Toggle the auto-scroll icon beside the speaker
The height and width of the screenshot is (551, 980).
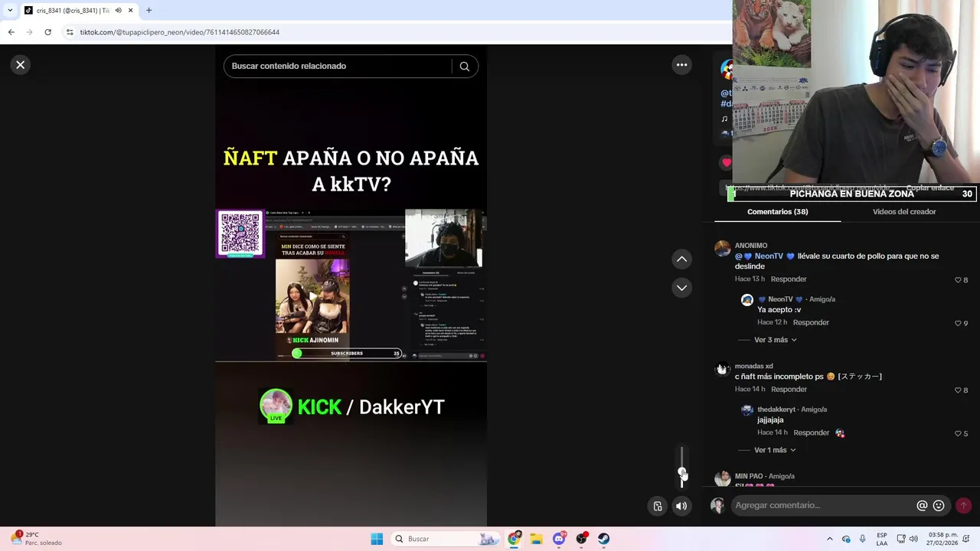pyautogui.click(x=658, y=506)
